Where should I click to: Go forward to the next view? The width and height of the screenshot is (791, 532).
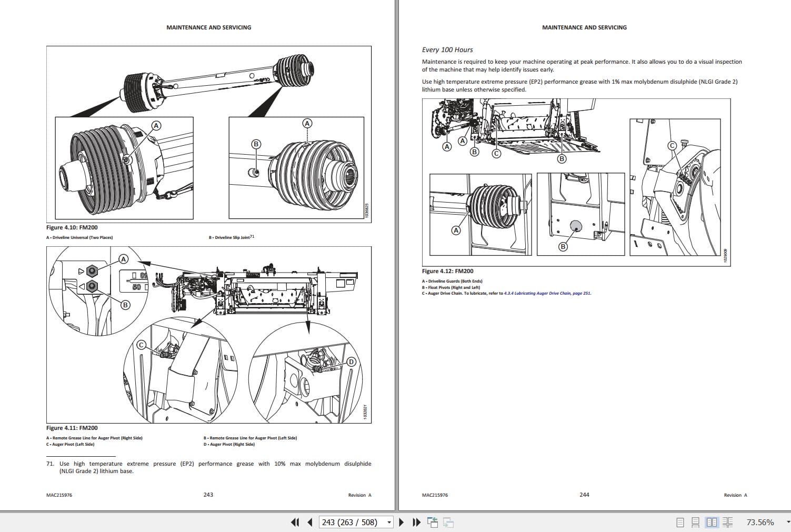pos(448,522)
